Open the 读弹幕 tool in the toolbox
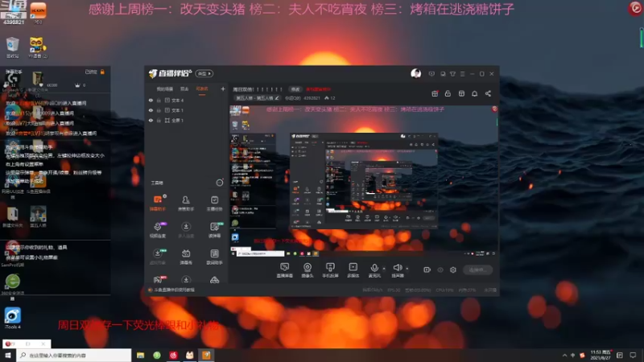Viewport: 644px width, 362px height. [214, 229]
